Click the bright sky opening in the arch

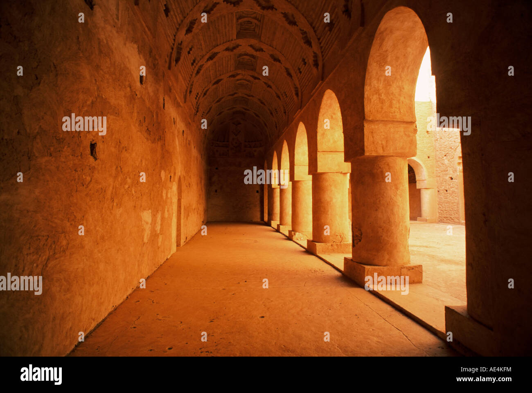tap(425, 76)
